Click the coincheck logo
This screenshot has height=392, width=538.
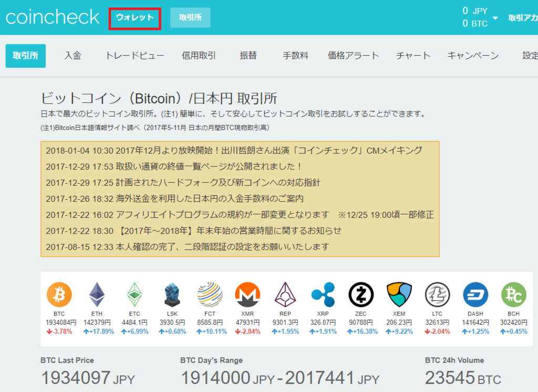53,17
